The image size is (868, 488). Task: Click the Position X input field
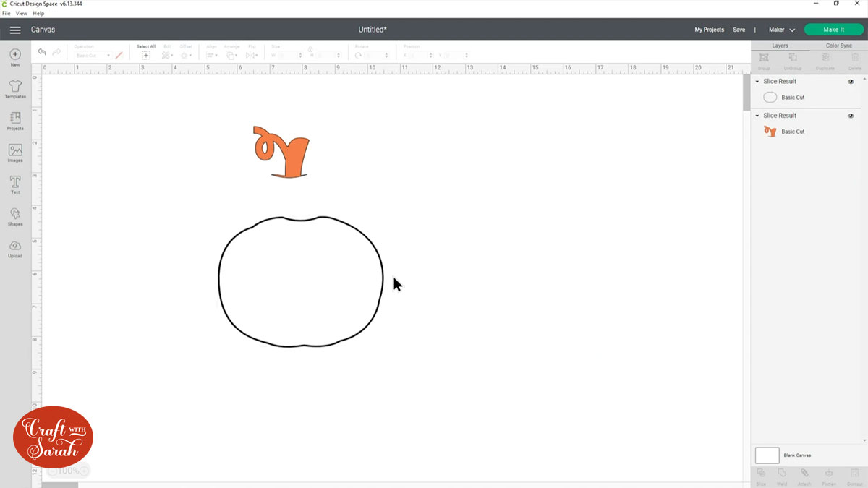click(x=421, y=56)
